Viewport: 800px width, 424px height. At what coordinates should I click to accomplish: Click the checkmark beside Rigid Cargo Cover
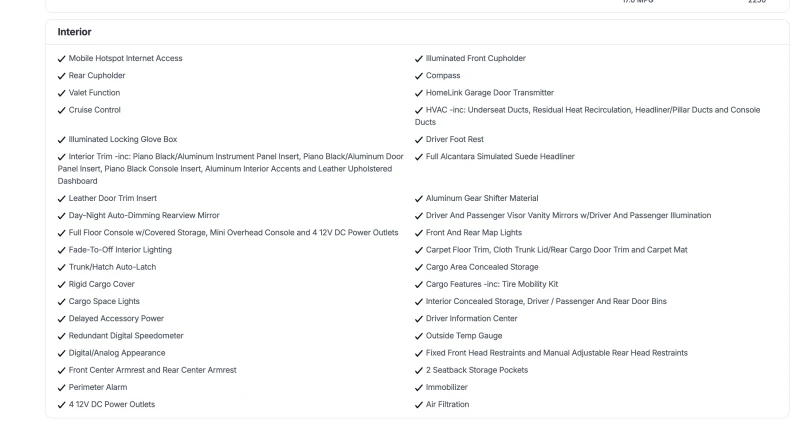[62, 284]
